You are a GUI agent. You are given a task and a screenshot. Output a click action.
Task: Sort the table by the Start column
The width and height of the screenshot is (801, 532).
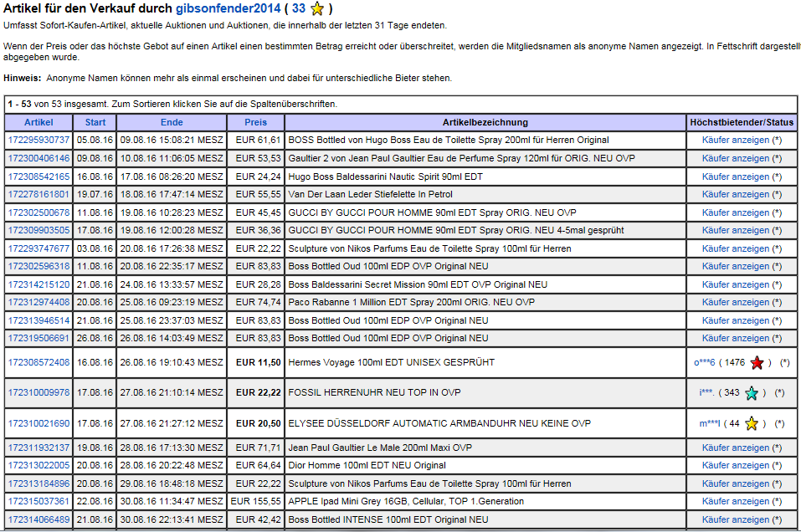[95, 122]
